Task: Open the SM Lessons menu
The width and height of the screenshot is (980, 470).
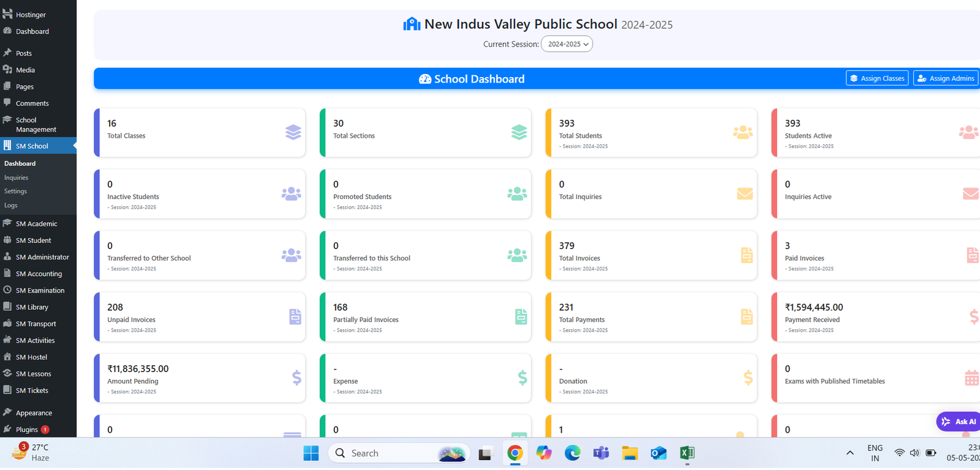Action: (x=38, y=373)
